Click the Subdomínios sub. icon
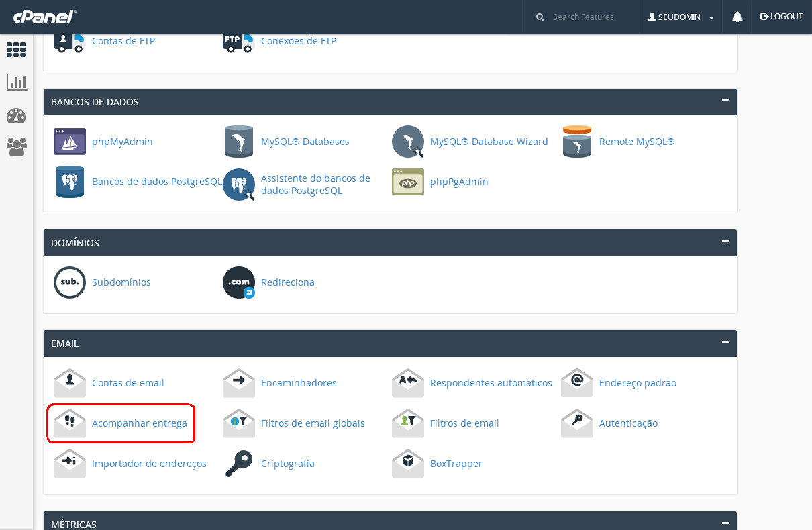The height and width of the screenshot is (530, 812). coord(70,282)
